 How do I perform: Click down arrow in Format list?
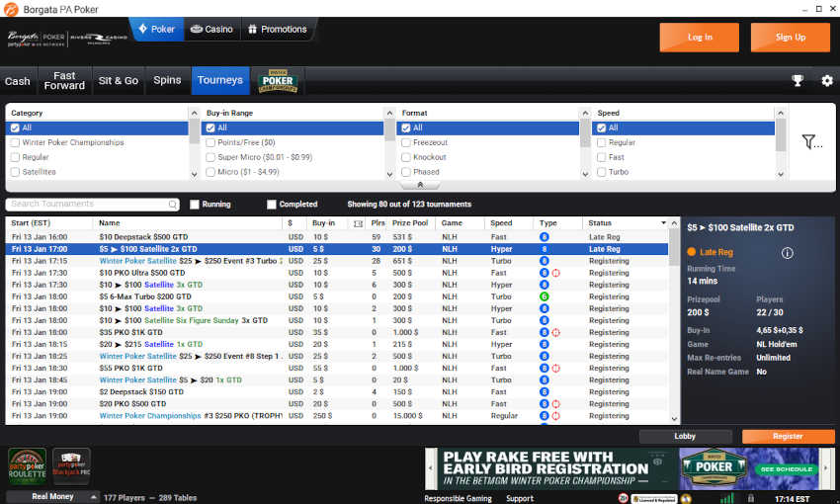pyautogui.click(x=585, y=174)
